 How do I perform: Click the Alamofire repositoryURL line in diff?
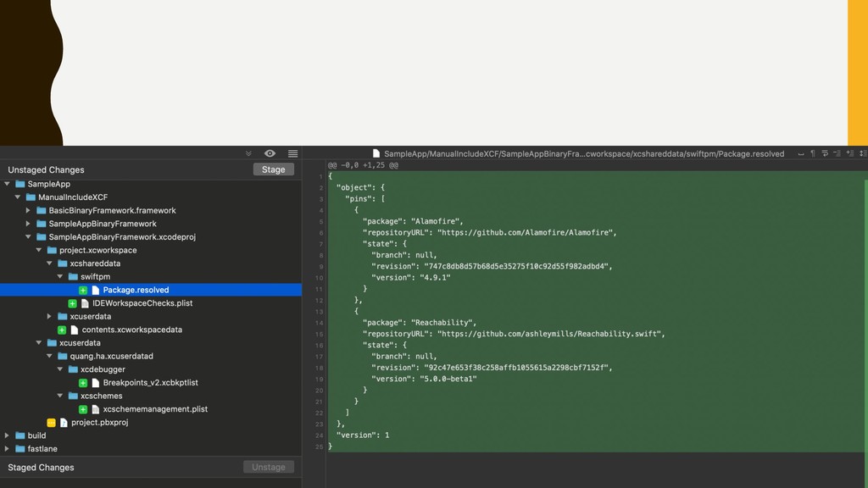pos(489,232)
